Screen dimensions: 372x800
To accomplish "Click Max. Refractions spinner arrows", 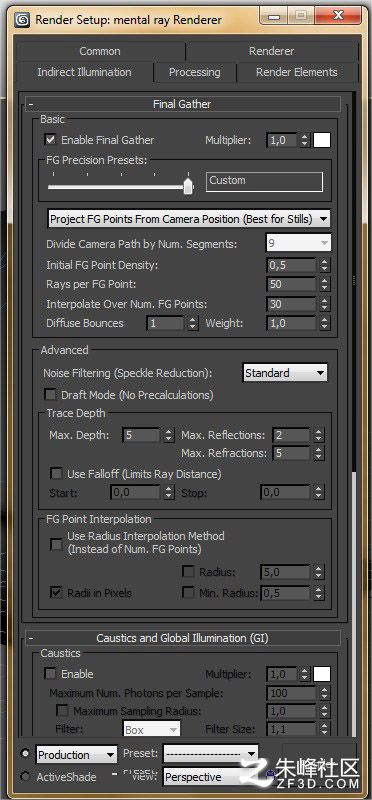I will coord(318,453).
